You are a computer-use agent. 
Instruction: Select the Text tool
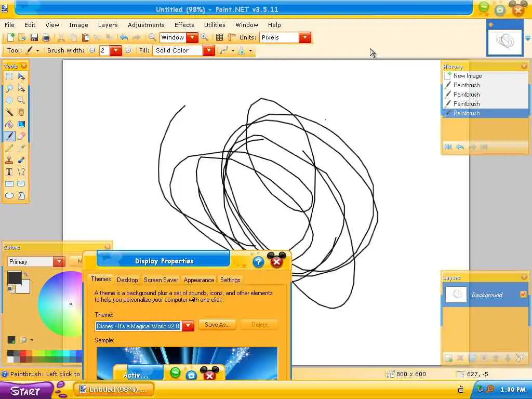9,172
